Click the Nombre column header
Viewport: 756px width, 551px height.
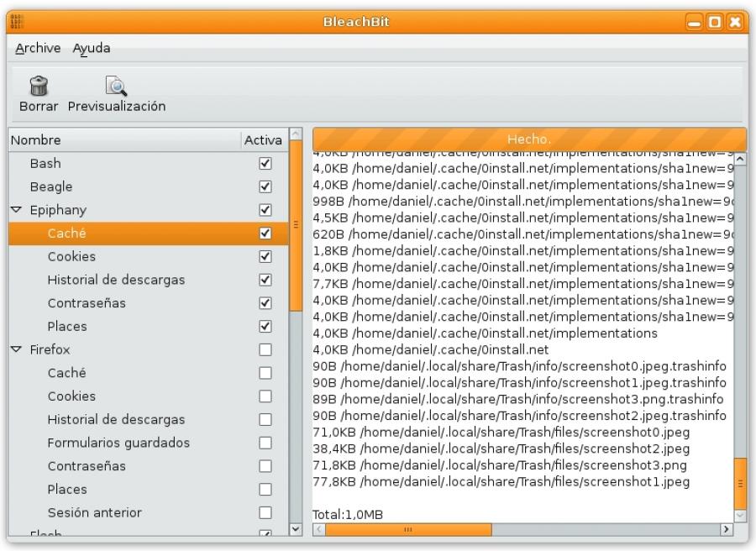tap(124, 140)
